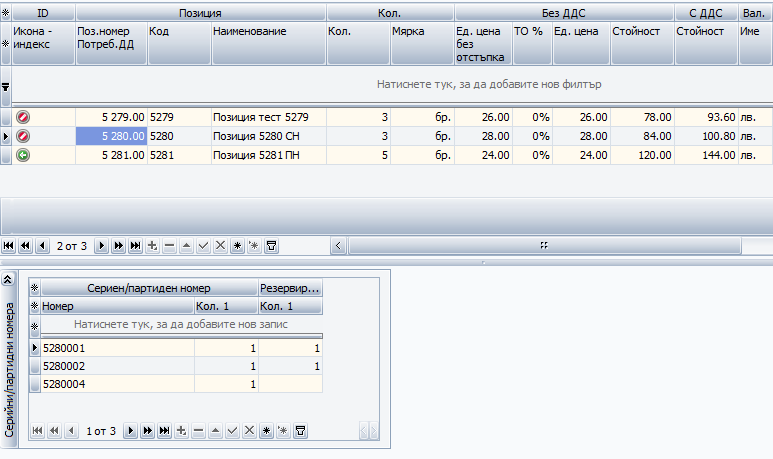Screen dimensions: 773x459
Task: Click red status icon of row 5279
Action: pos(23,117)
